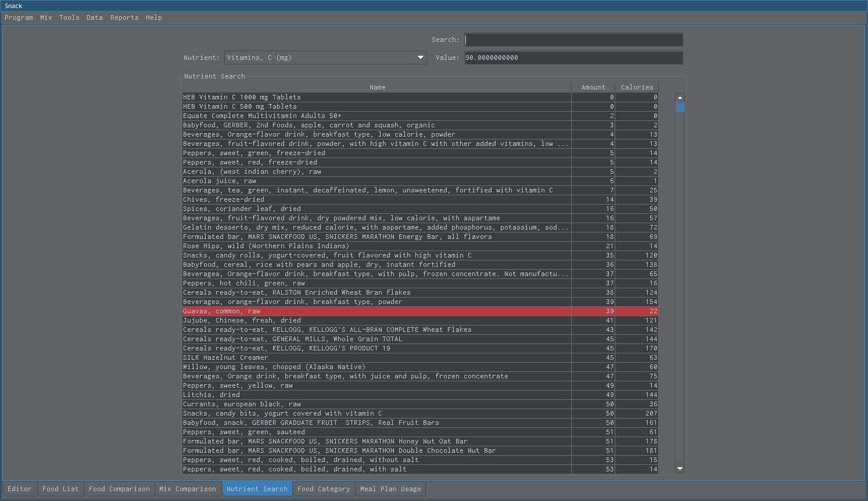Sort by the Amount column header

point(593,87)
